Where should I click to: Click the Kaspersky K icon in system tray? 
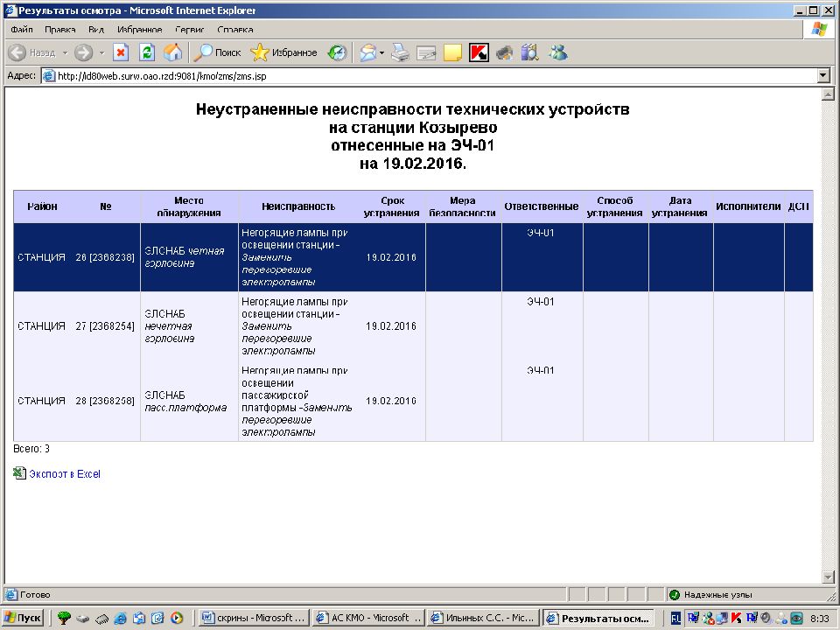click(736, 619)
